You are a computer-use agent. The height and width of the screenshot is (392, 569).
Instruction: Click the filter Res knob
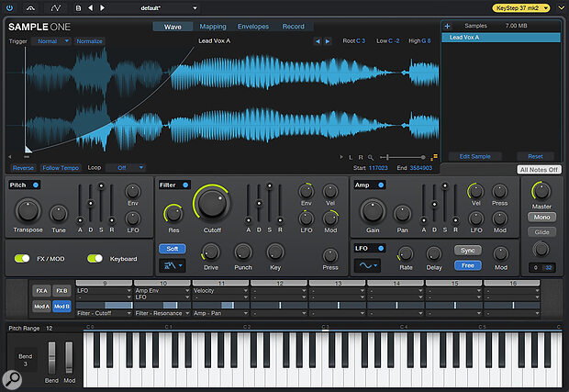coord(173,213)
